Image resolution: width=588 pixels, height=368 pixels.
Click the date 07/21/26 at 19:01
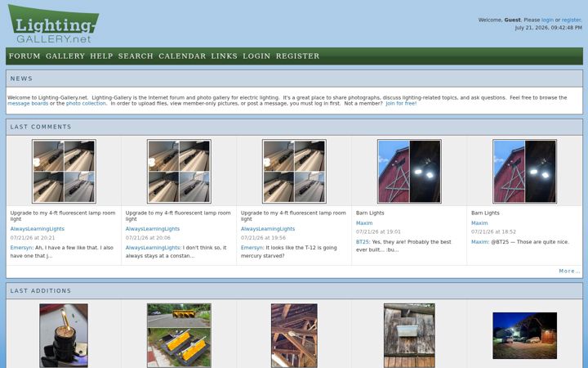378,232
